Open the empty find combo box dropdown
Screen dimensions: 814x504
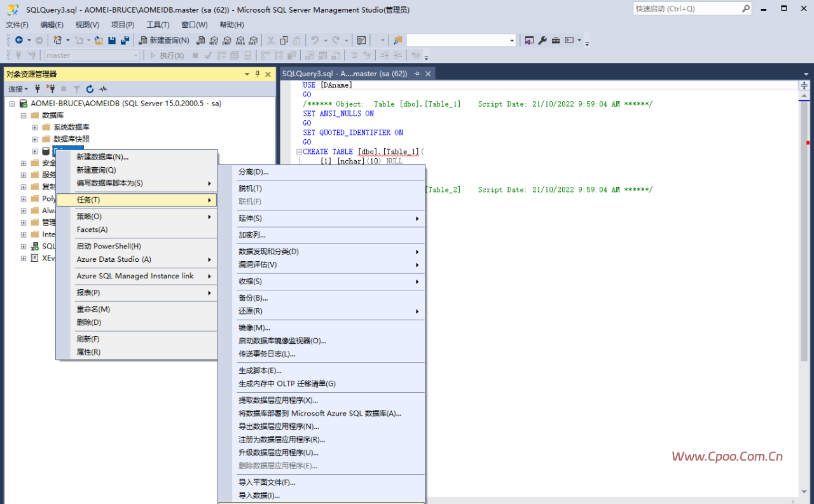(x=512, y=40)
